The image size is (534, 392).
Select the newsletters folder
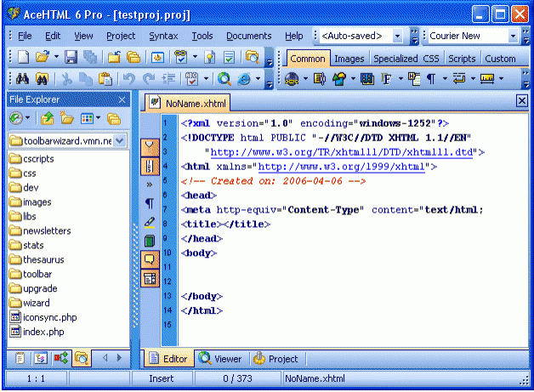point(40,231)
